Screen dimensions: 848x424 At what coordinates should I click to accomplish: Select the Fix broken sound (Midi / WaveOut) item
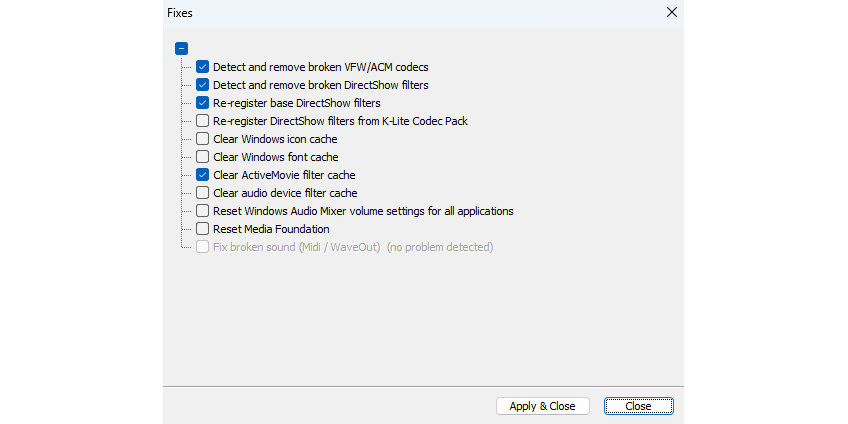(297, 247)
